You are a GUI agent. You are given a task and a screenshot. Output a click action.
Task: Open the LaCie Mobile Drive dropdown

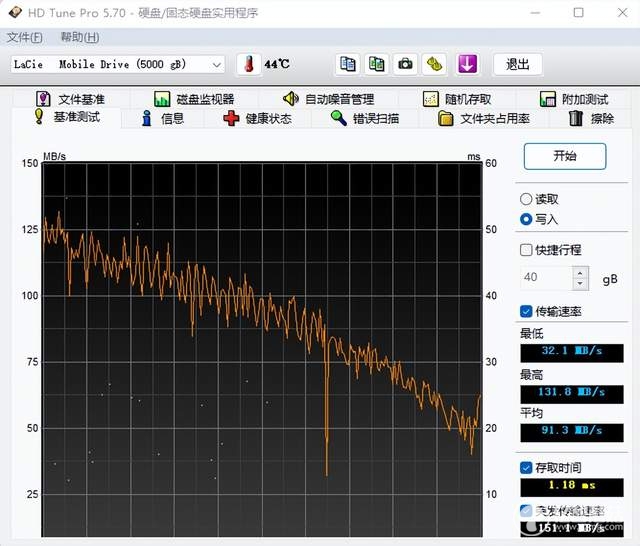tap(118, 64)
